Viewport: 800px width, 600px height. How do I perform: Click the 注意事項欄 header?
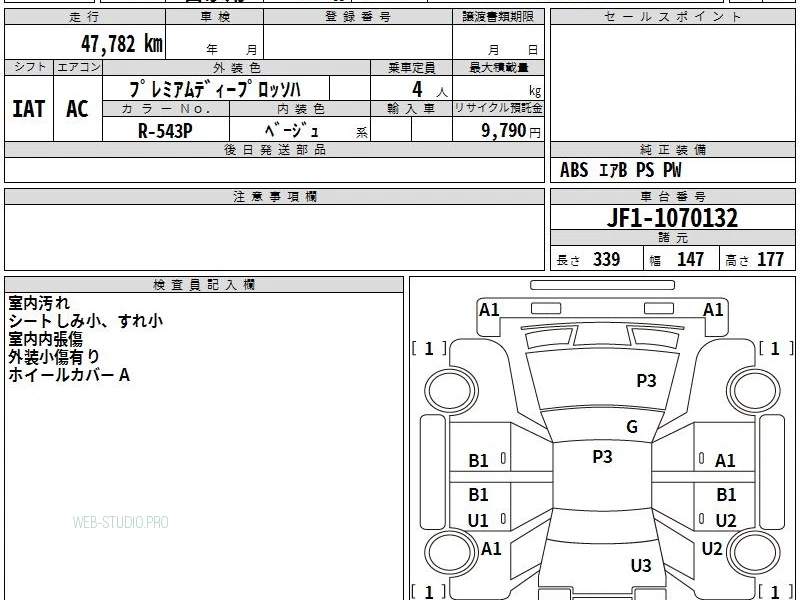(x=274, y=197)
